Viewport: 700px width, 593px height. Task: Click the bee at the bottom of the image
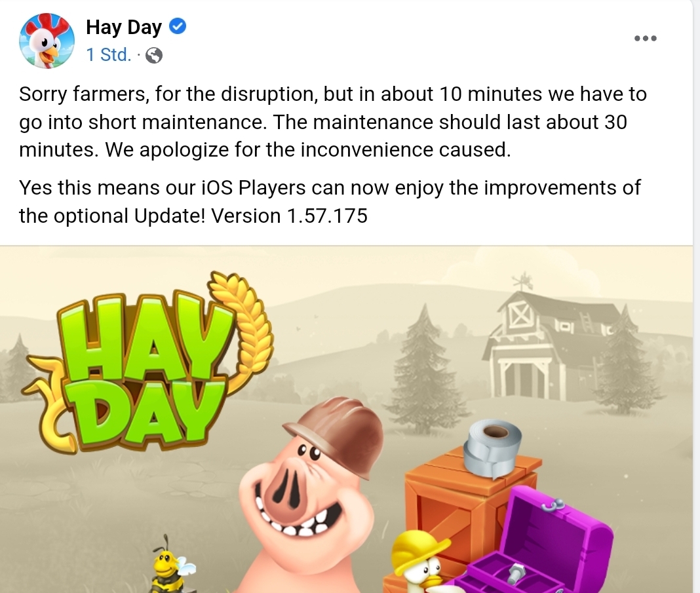click(x=171, y=564)
